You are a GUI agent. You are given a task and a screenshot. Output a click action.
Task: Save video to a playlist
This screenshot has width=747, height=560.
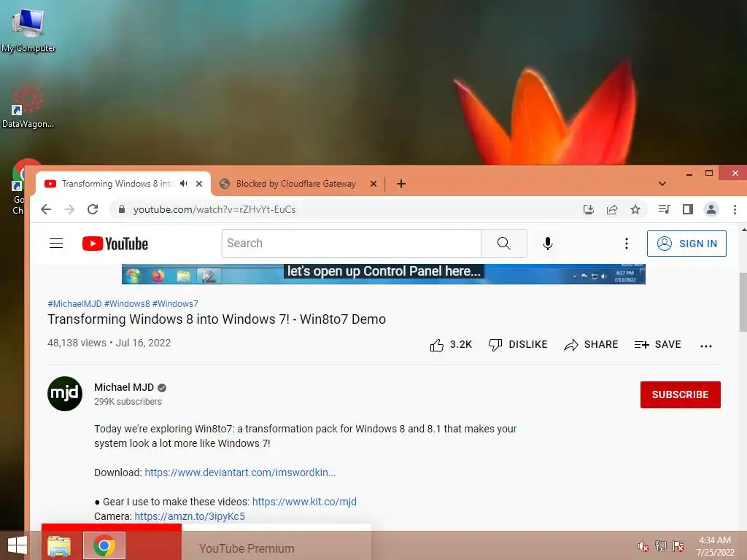pyautogui.click(x=657, y=345)
